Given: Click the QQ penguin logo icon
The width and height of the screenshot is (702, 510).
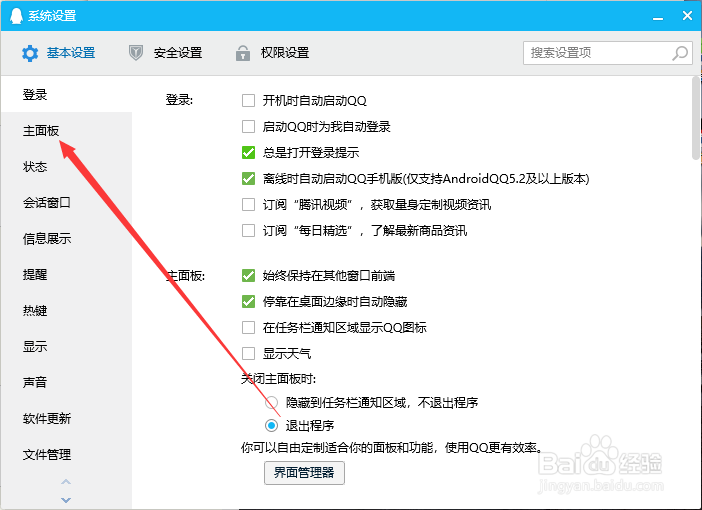Looking at the screenshot, I should 16,16.
